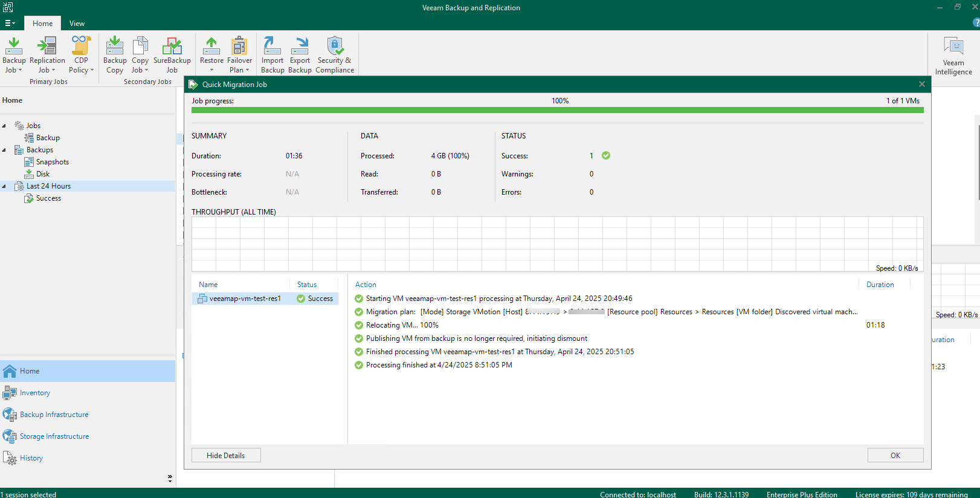Open the Replication Job ribbon button
Viewport: 980px width, 498px height.
coord(47,55)
